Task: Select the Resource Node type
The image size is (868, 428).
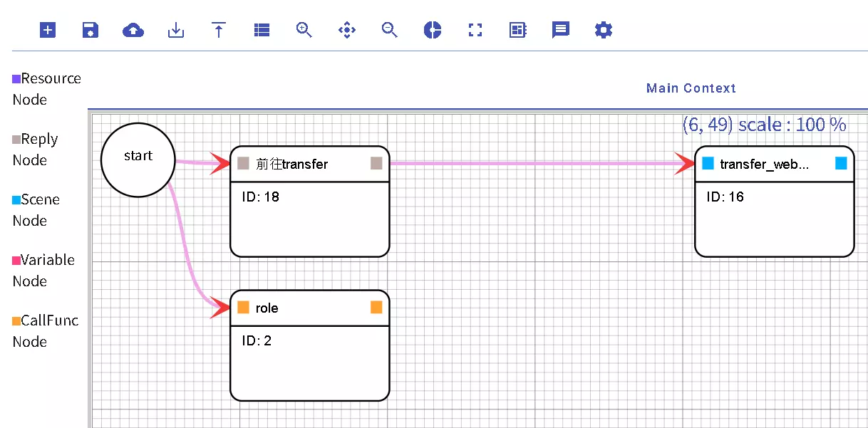Action: pos(46,88)
